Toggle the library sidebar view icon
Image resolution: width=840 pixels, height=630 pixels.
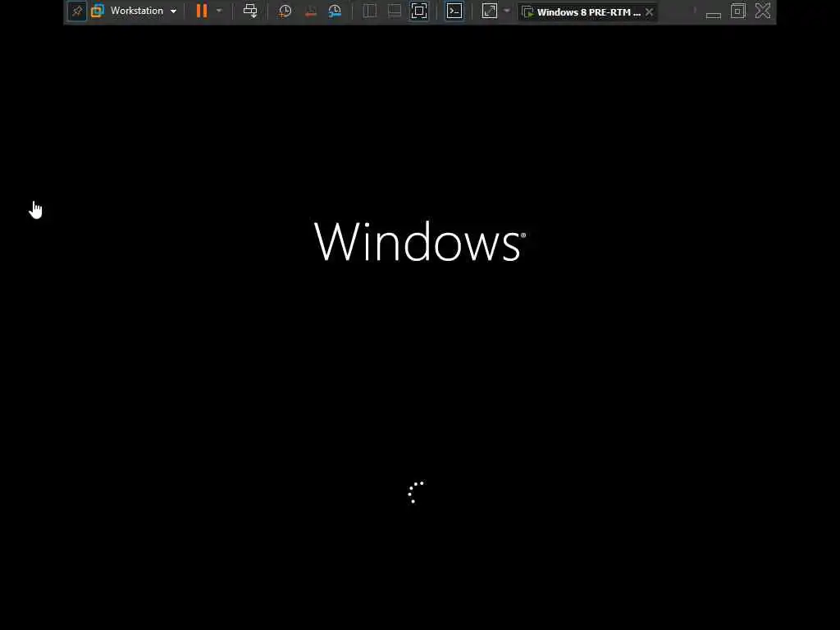(x=370, y=11)
